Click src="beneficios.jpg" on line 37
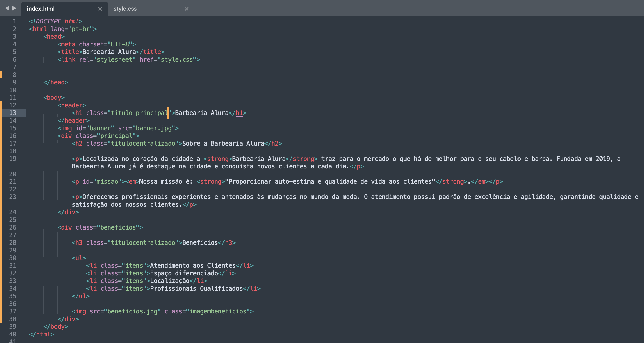This screenshot has height=343, width=644. tap(125, 311)
